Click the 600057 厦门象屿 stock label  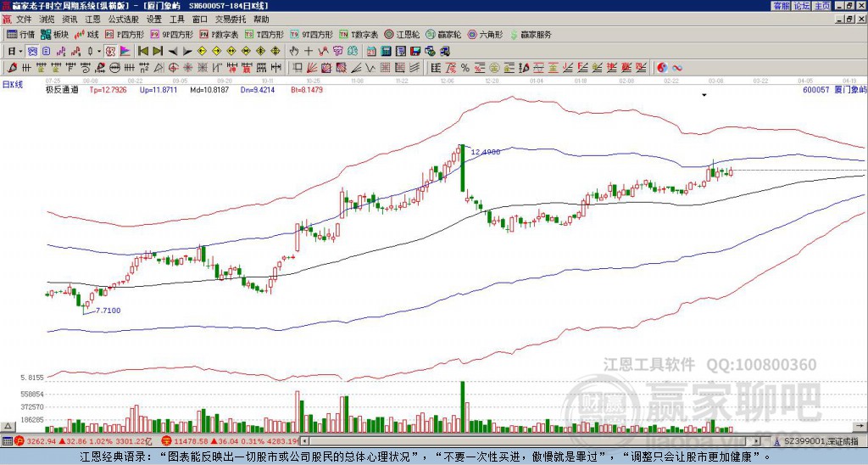(x=834, y=89)
